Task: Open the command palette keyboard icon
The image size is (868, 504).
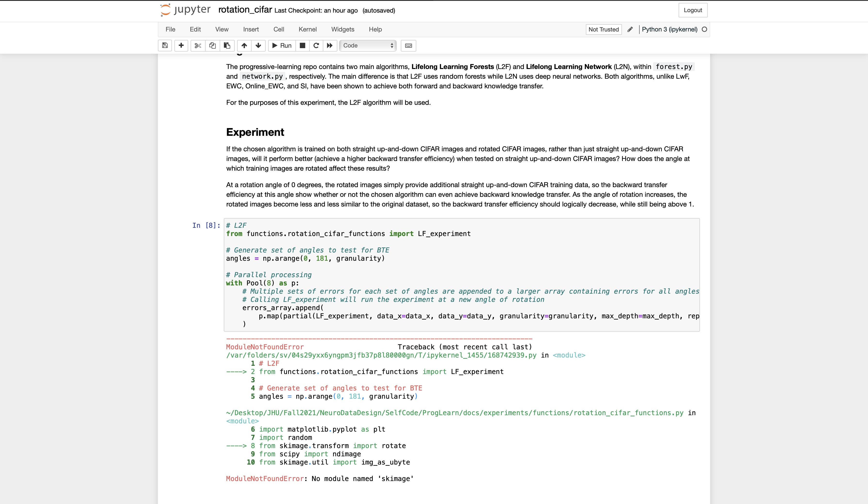Action: point(408,46)
